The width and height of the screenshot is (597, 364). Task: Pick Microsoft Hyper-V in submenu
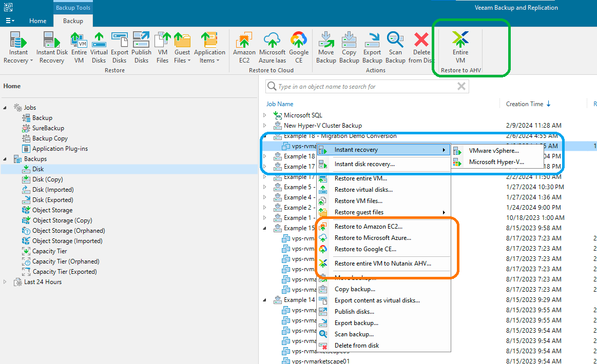tap(497, 162)
